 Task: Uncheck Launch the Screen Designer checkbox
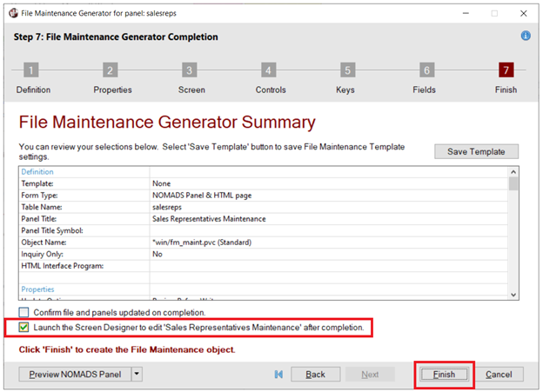click(24, 328)
